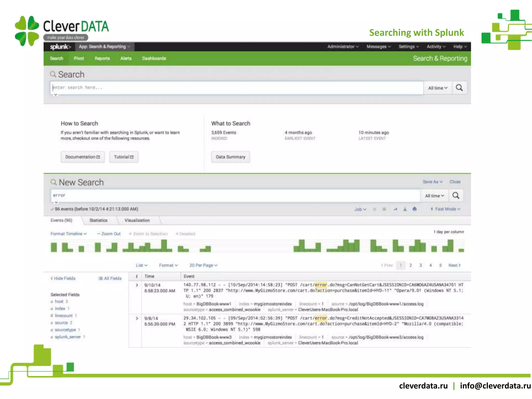Open the App: Search & Reporting dropdown
The height and width of the screenshot is (399, 532).
(105, 47)
